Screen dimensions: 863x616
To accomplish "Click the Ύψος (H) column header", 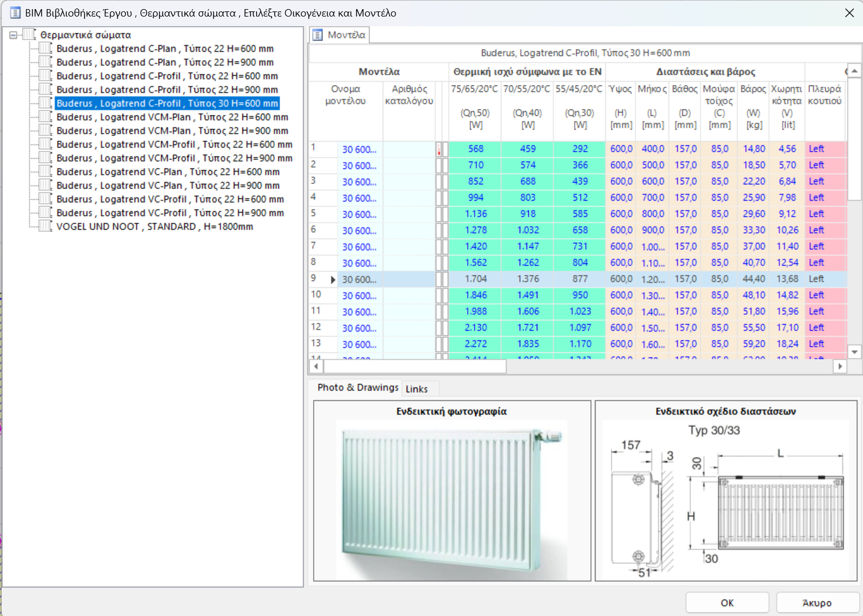I will point(621,111).
